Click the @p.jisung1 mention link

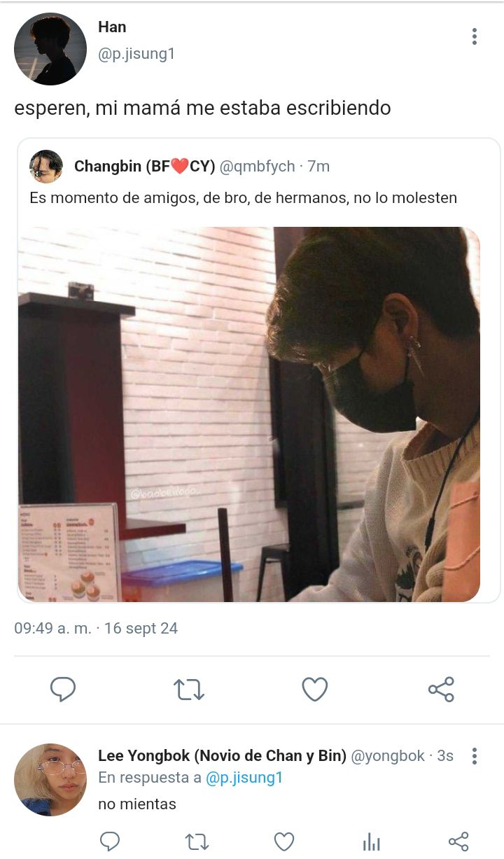point(244,778)
